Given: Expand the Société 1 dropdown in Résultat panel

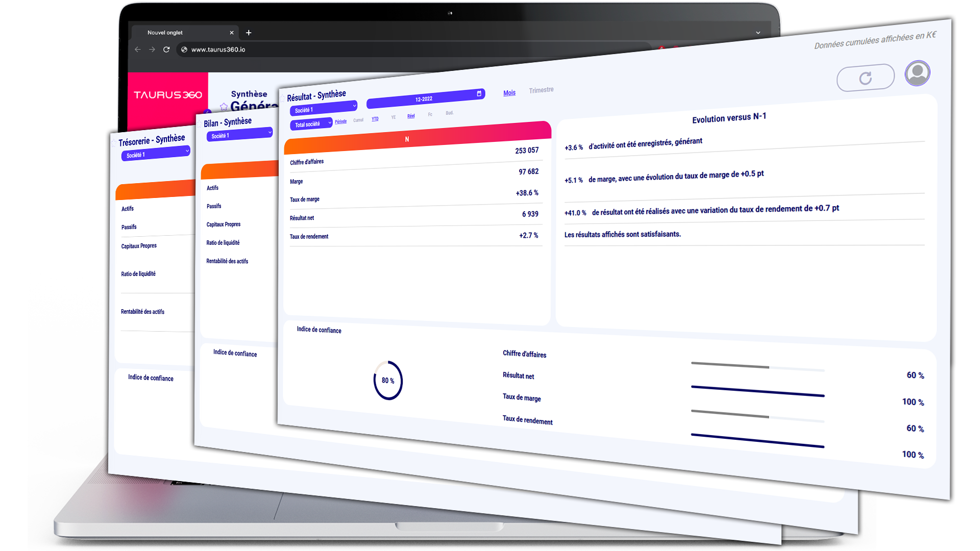Looking at the screenshot, I should pos(324,108).
